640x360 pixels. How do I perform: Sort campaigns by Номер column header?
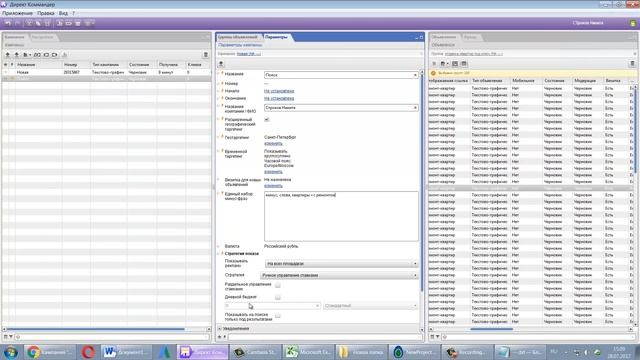tap(76, 64)
